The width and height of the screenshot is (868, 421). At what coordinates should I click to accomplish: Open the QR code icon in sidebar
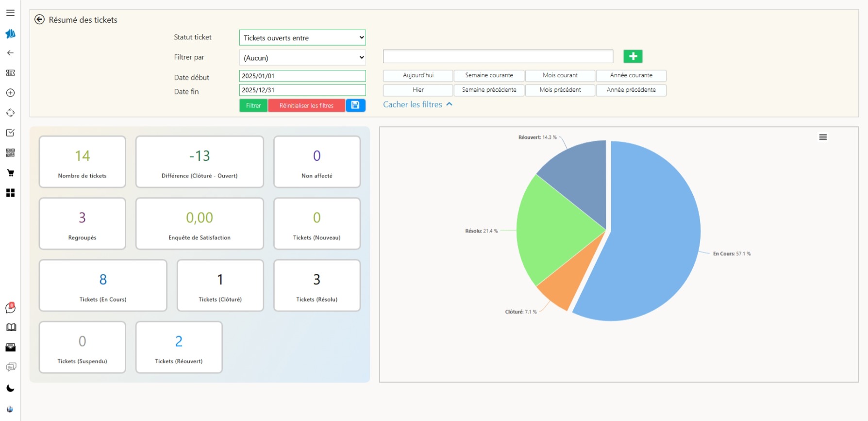pyautogui.click(x=10, y=153)
